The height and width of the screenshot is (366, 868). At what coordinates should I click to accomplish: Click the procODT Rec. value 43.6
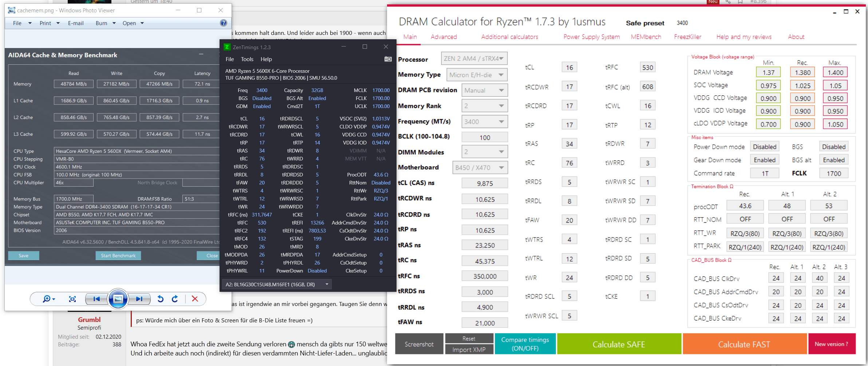[x=745, y=206]
